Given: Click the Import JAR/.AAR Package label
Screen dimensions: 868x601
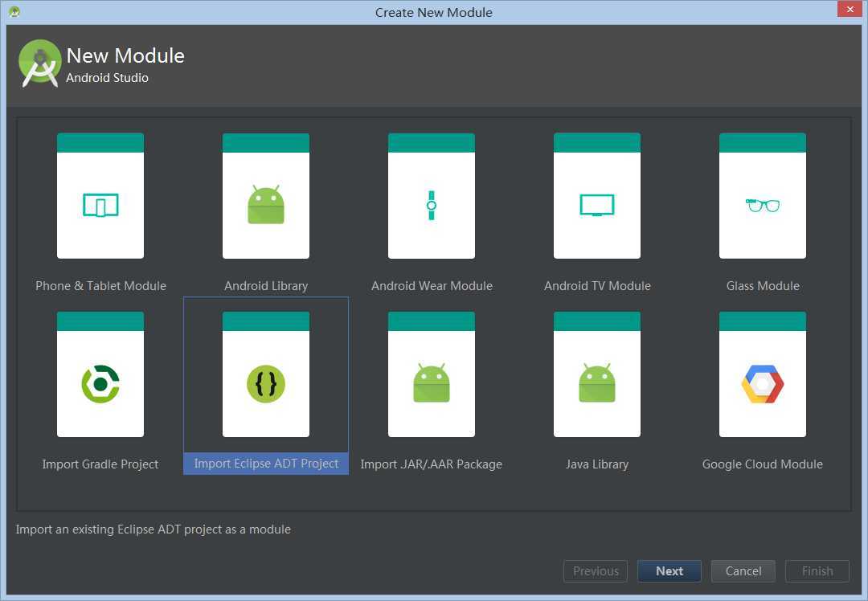Looking at the screenshot, I should (432, 464).
